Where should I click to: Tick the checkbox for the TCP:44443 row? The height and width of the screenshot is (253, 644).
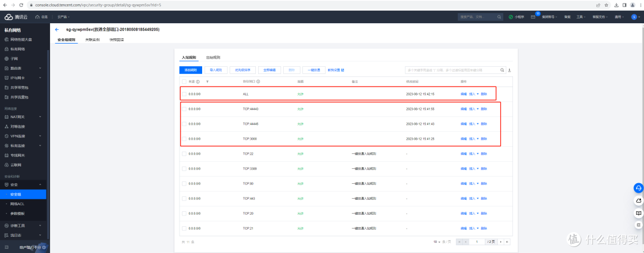tap(184, 109)
